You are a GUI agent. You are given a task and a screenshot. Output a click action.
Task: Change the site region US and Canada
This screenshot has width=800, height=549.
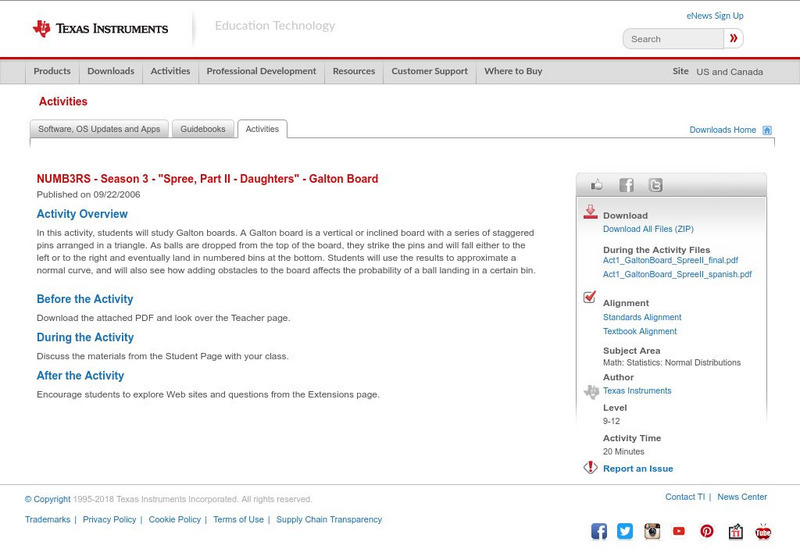[x=730, y=72]
